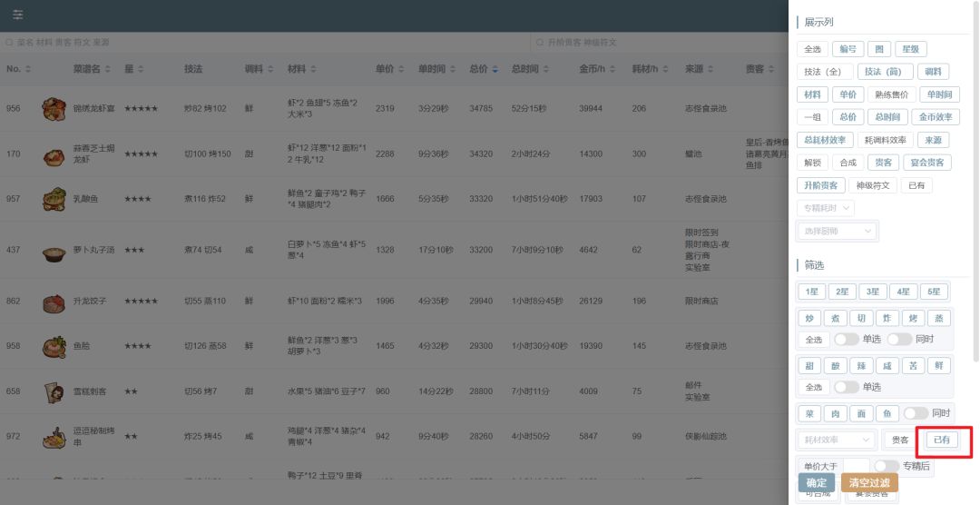Open the 耗材效率 filter dropdown
Screen dimensions: 980x505
tap(837, 440)
